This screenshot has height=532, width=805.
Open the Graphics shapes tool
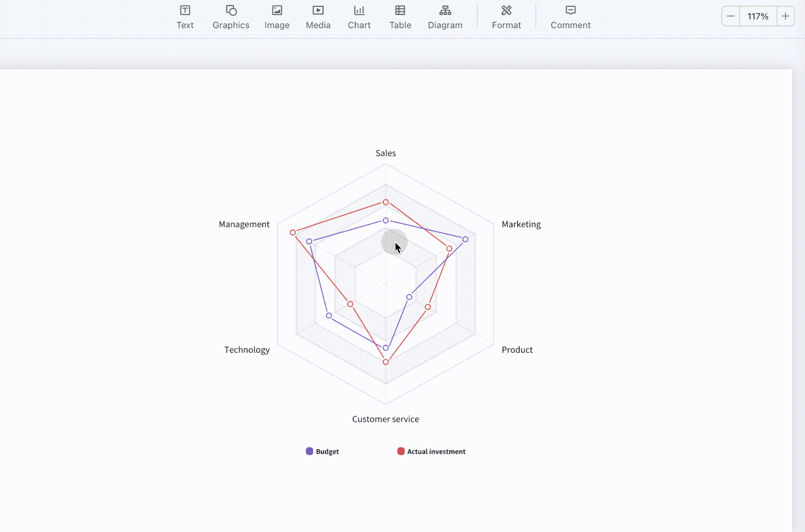(231, 17)
